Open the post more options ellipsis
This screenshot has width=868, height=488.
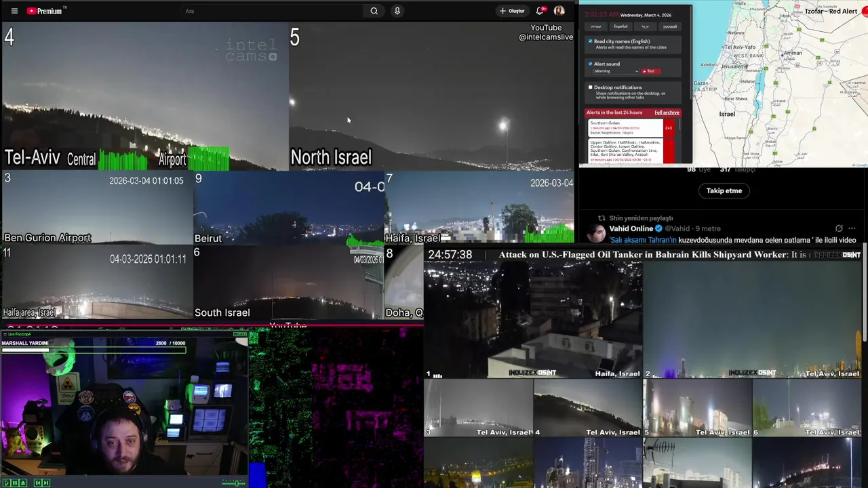(x=852, y=228)
